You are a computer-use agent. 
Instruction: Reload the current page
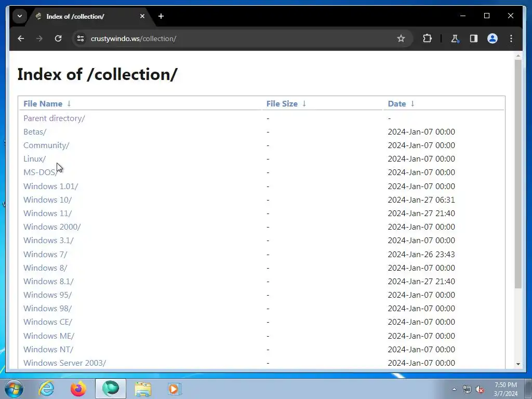click(58, 38)
